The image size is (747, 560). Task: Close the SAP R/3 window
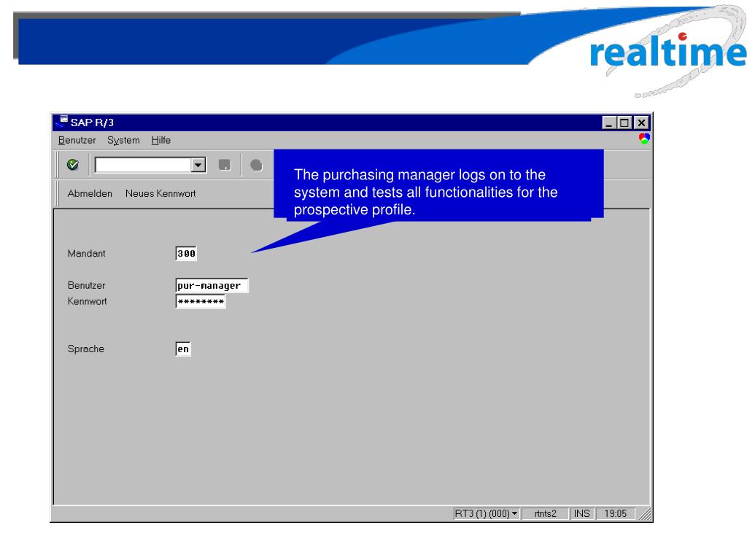tap(642, 122)
